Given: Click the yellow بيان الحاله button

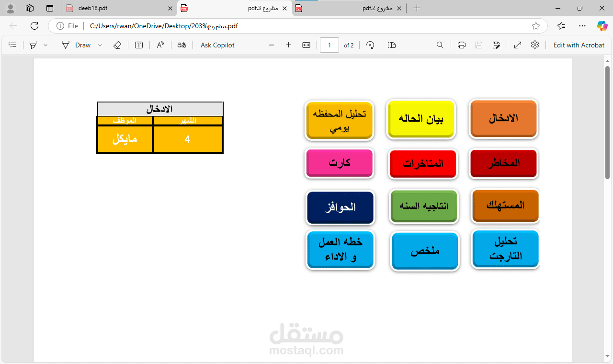Looking at the screenshot, I should pos(421,119).
